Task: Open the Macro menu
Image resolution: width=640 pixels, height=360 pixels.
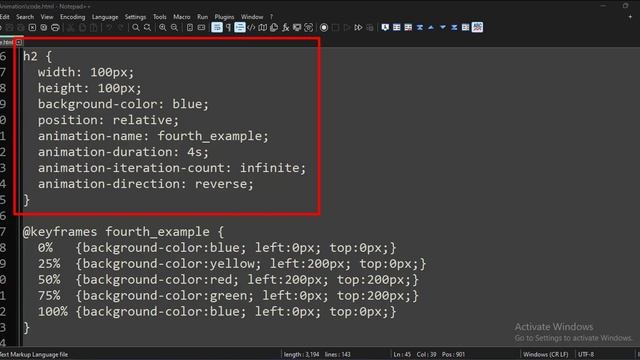Action: pos(182,17)
